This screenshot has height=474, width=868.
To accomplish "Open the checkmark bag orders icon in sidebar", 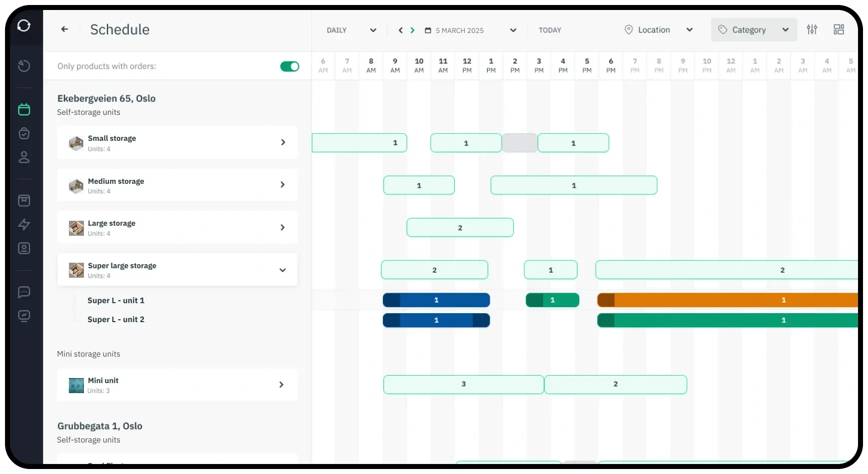I will click(24, 133).
